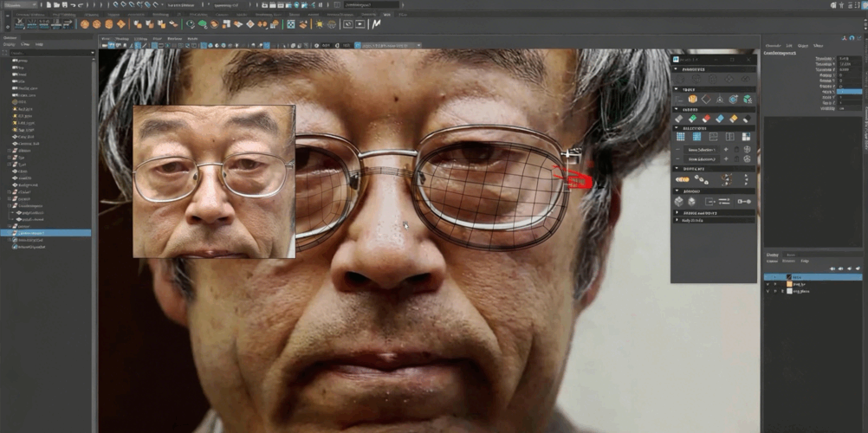The width and height of the screenshot is (868, 433).
Task: Open the View menu in viewport panel
Action: tap(105, 39)
